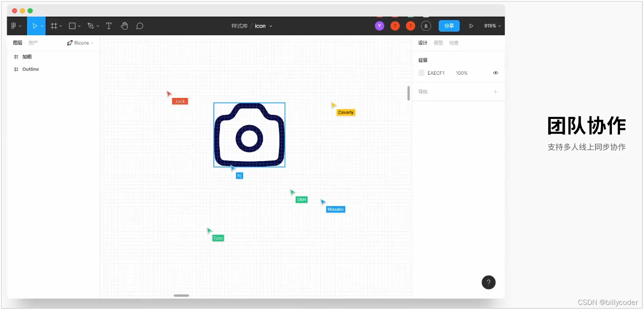Click the Jack cursor label
This screenshot has width=644, height=310.
[180, 102]
